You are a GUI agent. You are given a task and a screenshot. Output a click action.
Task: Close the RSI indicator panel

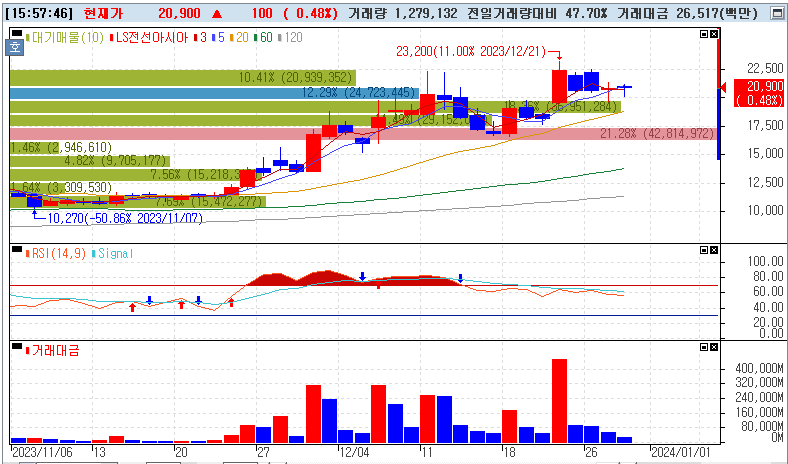pyautogui.click(x=714, y=250)
